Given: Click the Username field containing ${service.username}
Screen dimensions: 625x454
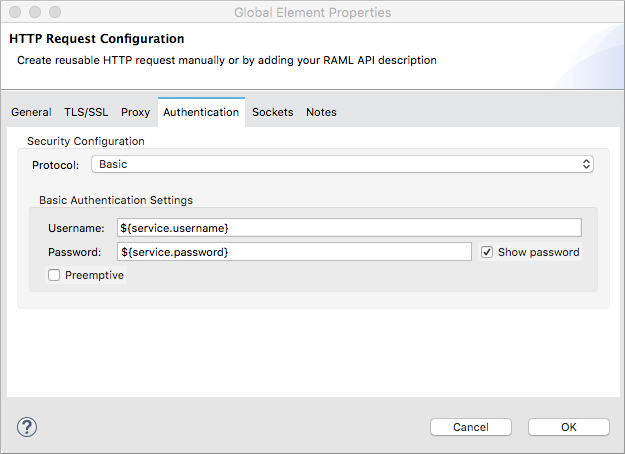Looking at the screenshot, I should (x=348, y=228).
